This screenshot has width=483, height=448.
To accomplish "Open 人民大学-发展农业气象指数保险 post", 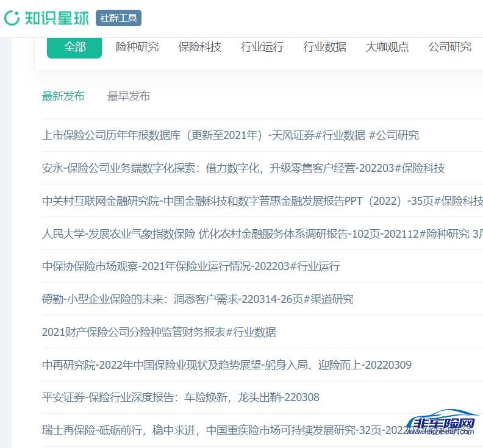I will [x=262, y=234].
